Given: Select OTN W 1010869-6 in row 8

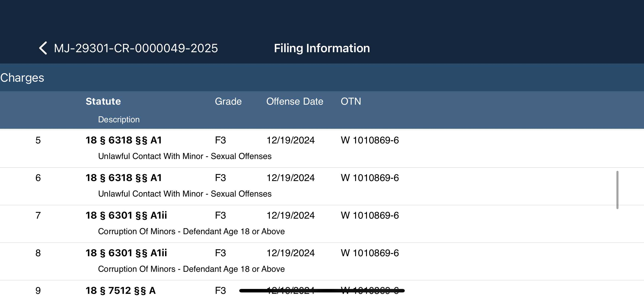Looking at the screenshot, I should click(370, 253).
